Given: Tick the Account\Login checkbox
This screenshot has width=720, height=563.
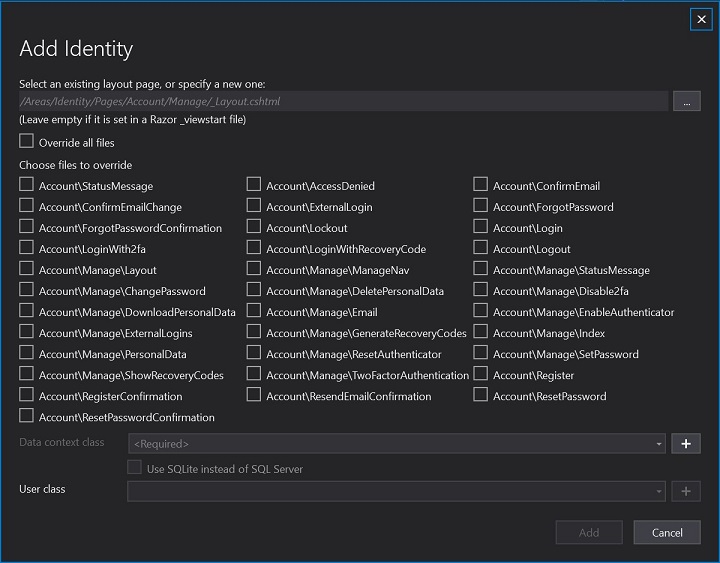Looking at the screenshot, I should pyautogui.click(x=480, y=226).
